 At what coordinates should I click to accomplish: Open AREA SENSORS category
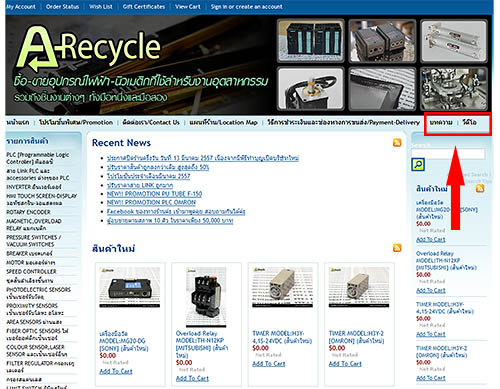(x=34, y=322)
